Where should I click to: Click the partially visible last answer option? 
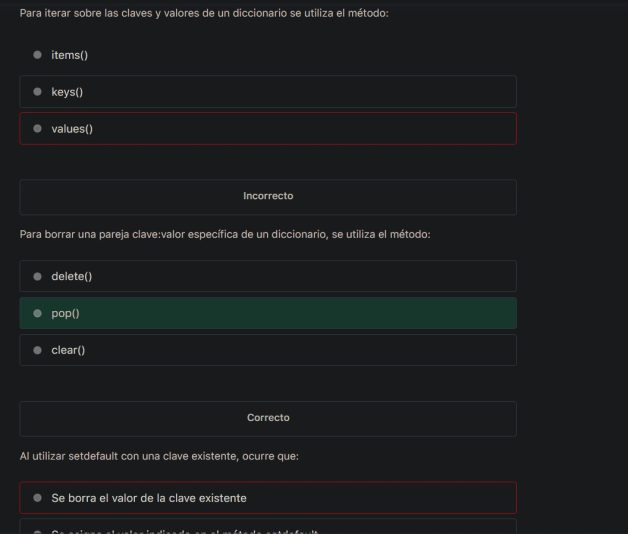pos(268,527)
